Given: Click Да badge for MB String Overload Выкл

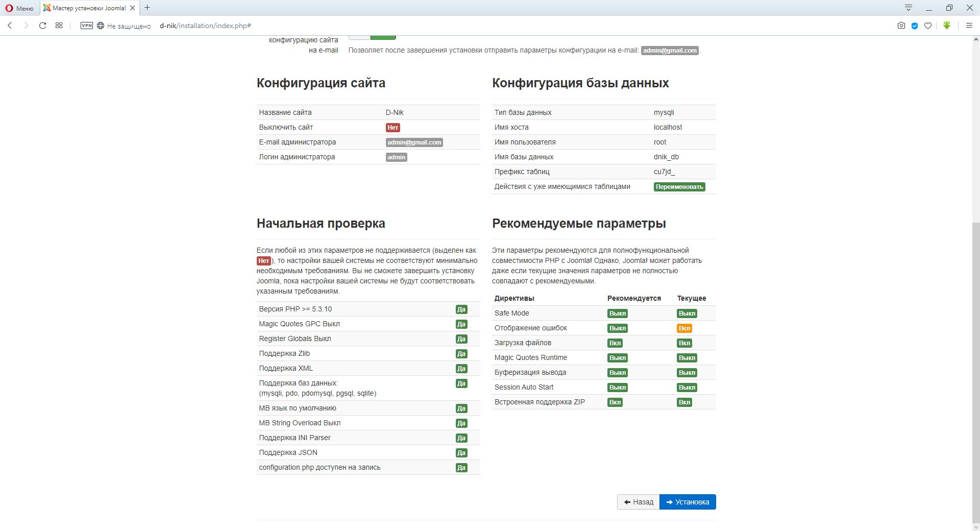Looking at the screenshot, I should (461, 423).
